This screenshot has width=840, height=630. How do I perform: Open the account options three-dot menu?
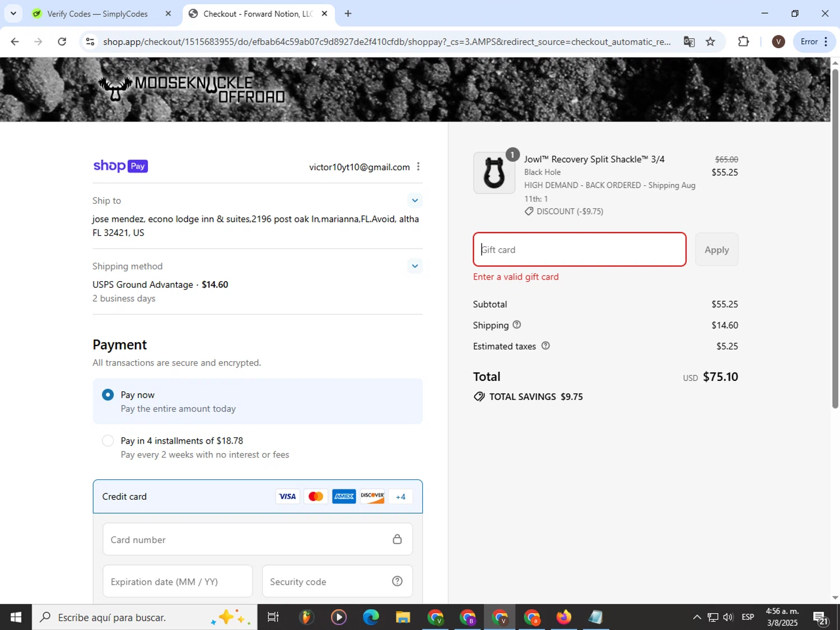[418, 167]
